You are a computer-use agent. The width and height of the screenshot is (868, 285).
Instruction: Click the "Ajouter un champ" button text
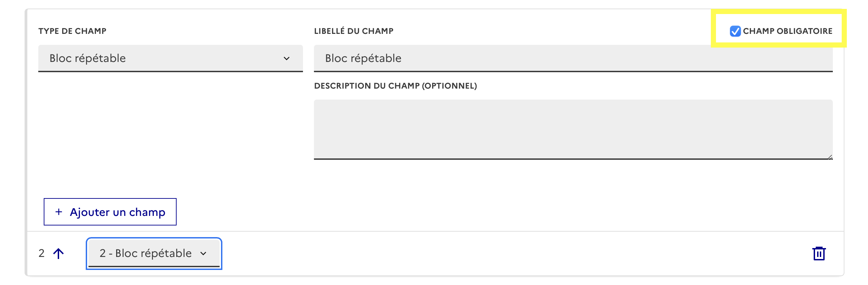click(118, 212)
